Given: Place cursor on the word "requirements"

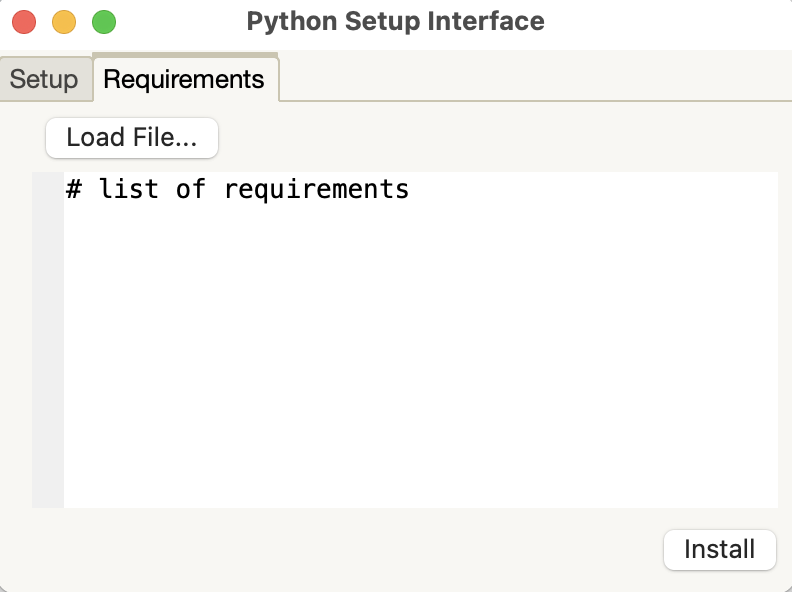Looking at the screenshot, I should pos(316,189).
